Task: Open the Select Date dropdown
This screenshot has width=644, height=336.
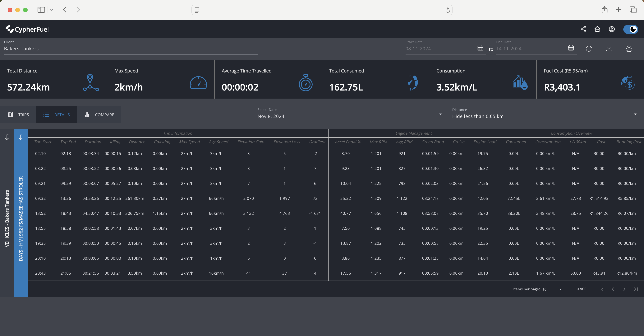Action: coord(440,116)
